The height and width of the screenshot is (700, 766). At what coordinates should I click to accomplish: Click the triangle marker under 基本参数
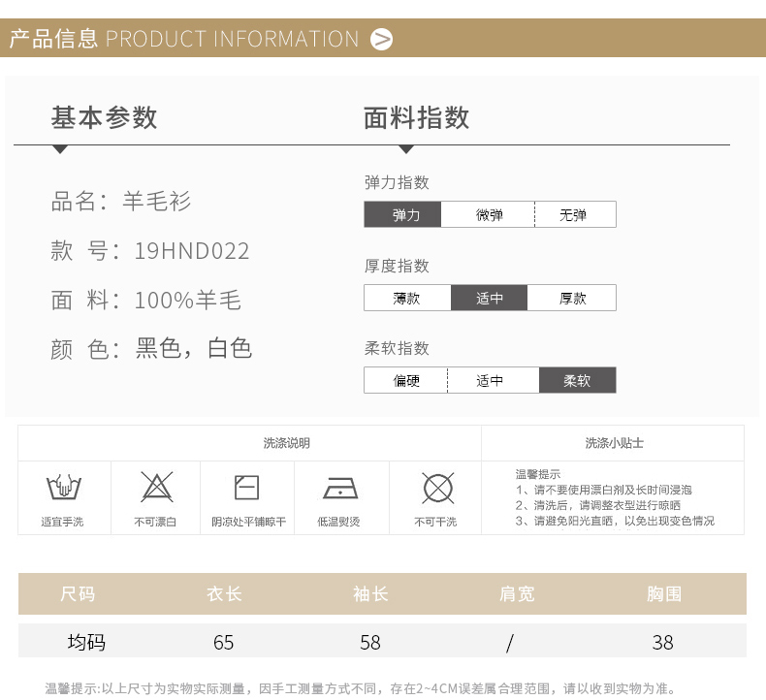coord(60,149)
